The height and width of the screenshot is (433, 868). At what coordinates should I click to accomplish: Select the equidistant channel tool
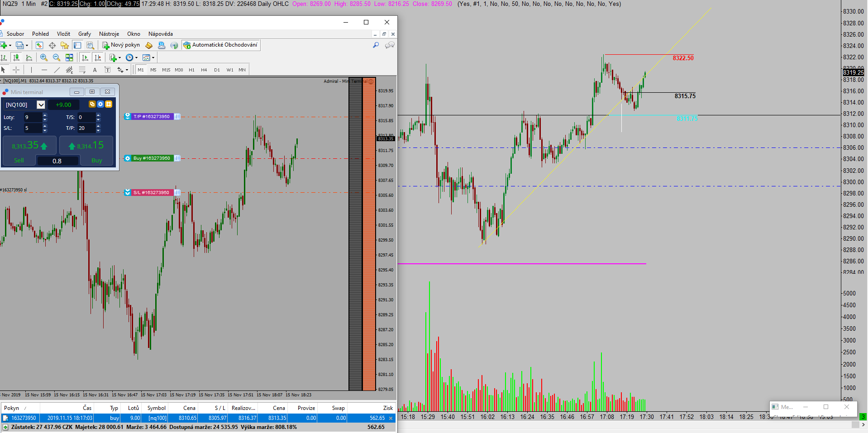pos(69,70)
